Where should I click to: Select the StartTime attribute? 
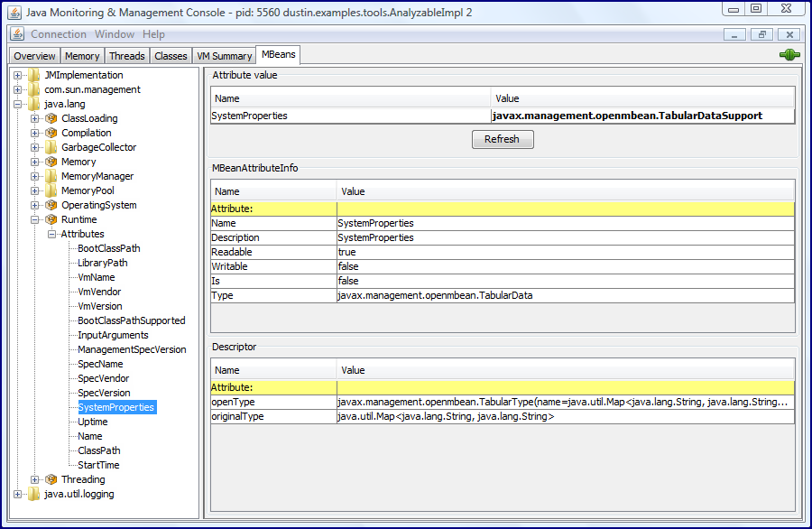click(98, 465)
